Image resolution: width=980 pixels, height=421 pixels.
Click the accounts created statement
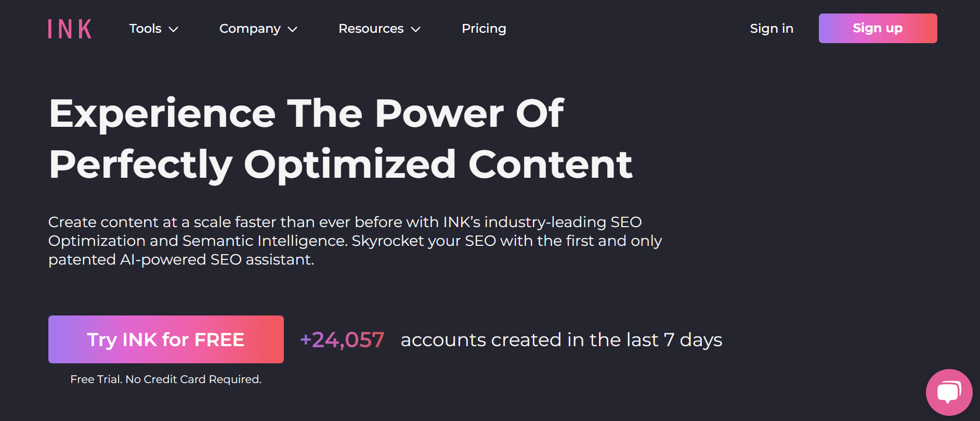[561, 340]
